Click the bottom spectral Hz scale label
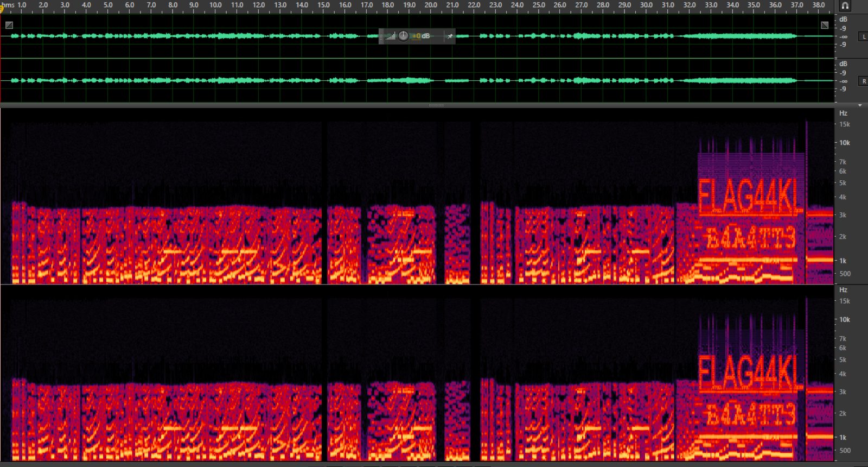The width and height of the screenshot is (868, 467). (x=843, y=290)
